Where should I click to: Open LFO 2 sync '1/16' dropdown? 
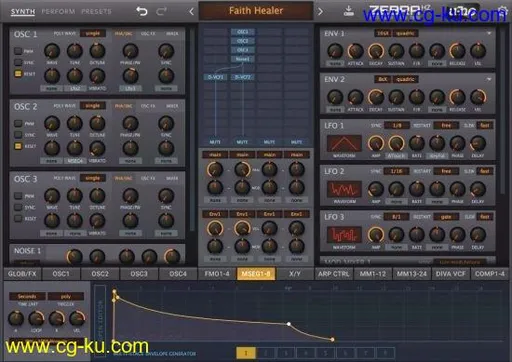coord(397,171)
